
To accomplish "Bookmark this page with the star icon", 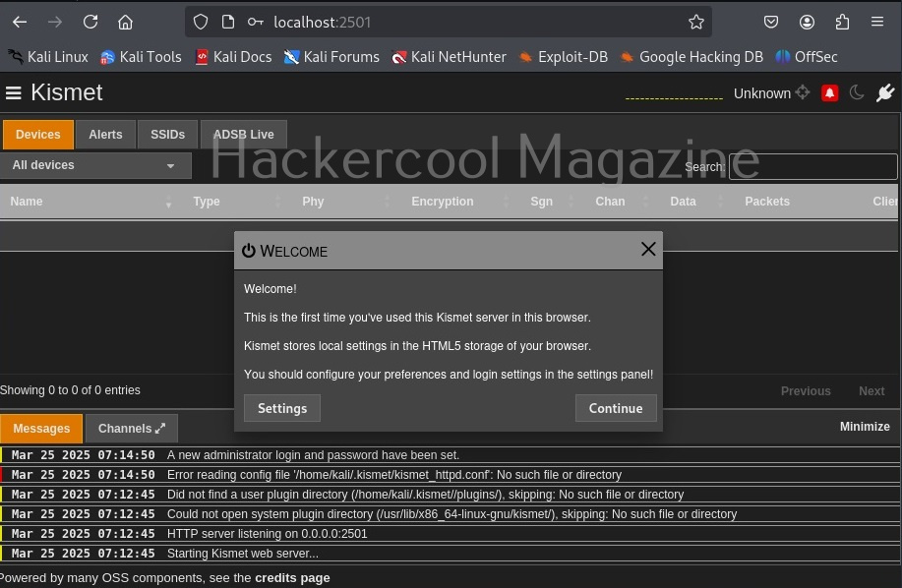I will coord(696,22).
